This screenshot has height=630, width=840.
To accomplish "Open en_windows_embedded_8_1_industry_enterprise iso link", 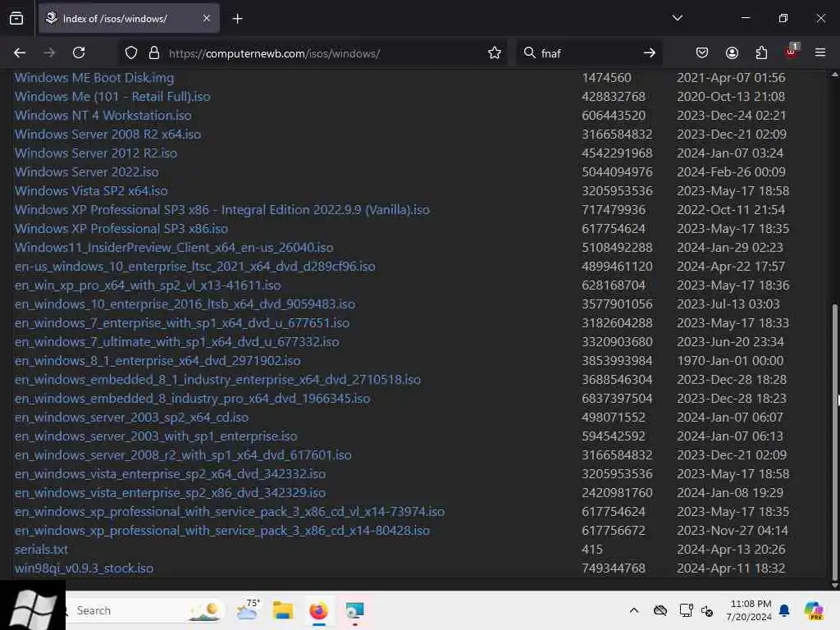I will pos(217,380).
